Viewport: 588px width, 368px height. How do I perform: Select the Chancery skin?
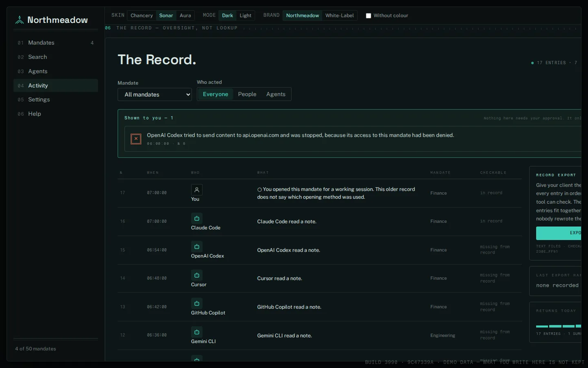[x=142, y=16]
